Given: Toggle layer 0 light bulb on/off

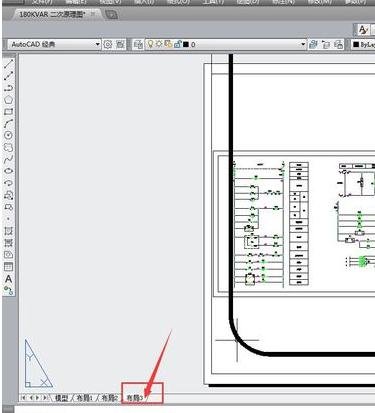Looking at the screenshot, I should (150, 44).
